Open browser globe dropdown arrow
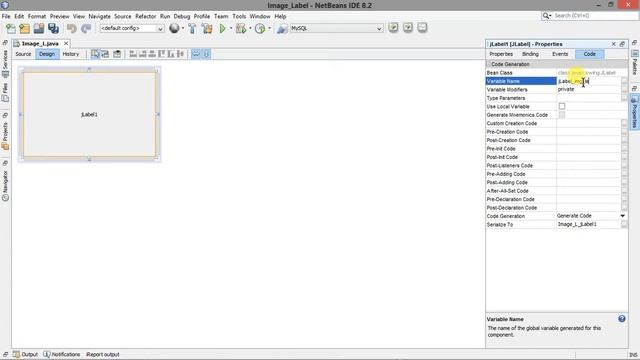The height and width of the screenshot is (360, 640). tap(182, 28)
